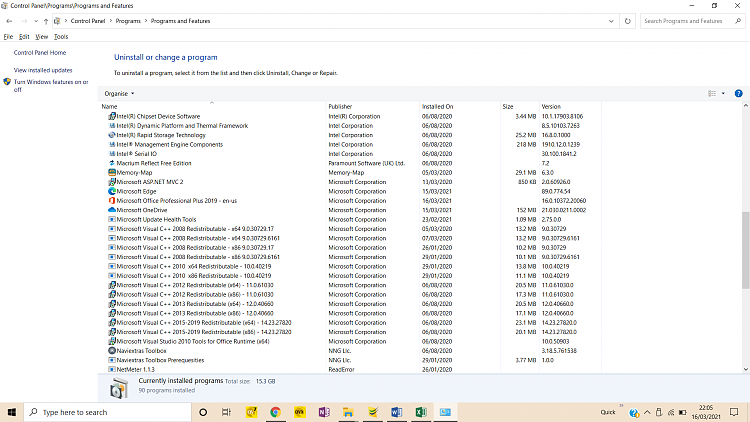Click the Microsoft OneDrive cloud icon
The height and width of the screenshot is (422, 750).
pos(111,210)
